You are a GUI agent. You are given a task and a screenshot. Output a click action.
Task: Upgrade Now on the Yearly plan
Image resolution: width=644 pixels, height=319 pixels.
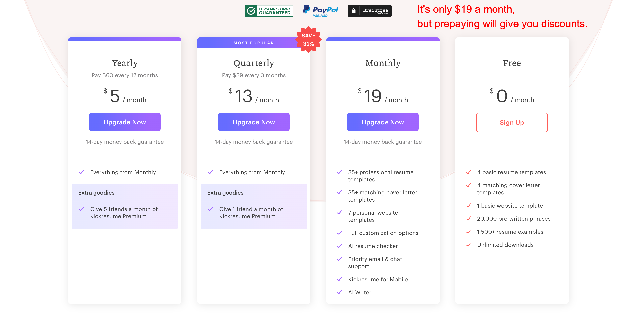pos(125,122)
